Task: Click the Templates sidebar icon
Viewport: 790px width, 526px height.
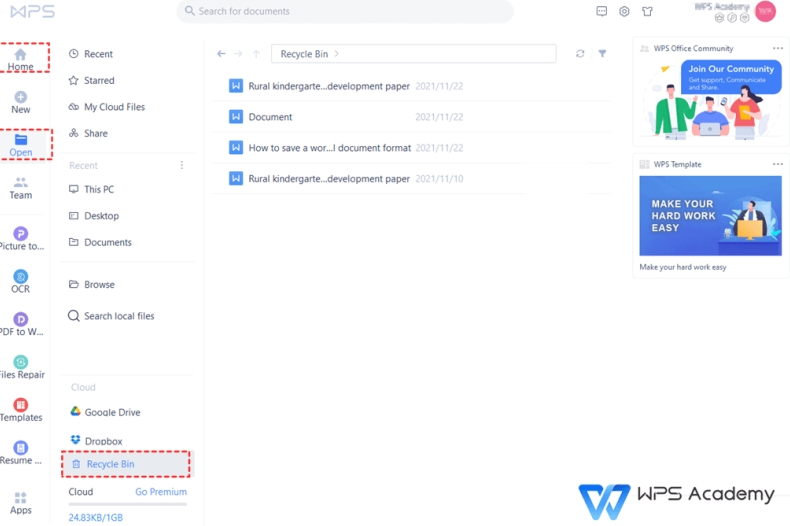Action: click(x=20, y=410)
